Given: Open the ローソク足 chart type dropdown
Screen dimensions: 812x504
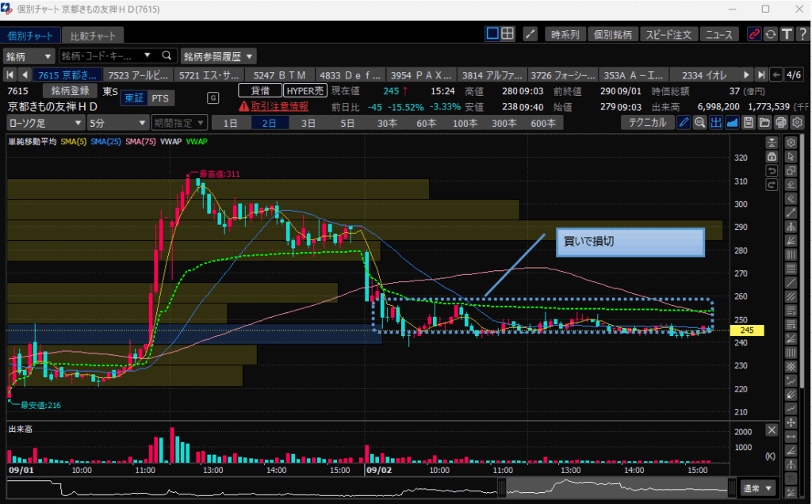Looking at the screenshot, I should point(45,123).
